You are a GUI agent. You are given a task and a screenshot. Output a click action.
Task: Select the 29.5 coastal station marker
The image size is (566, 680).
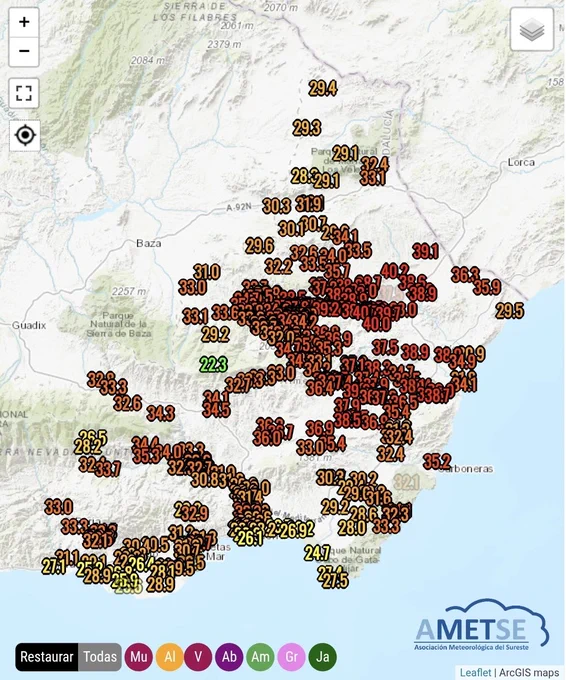[x=510, y=311]
